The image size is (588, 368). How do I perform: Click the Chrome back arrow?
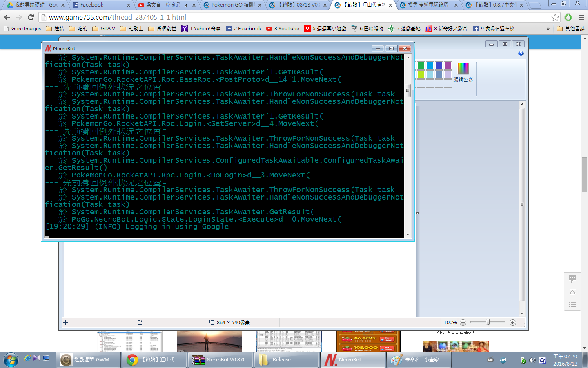[x=7, y=17]
